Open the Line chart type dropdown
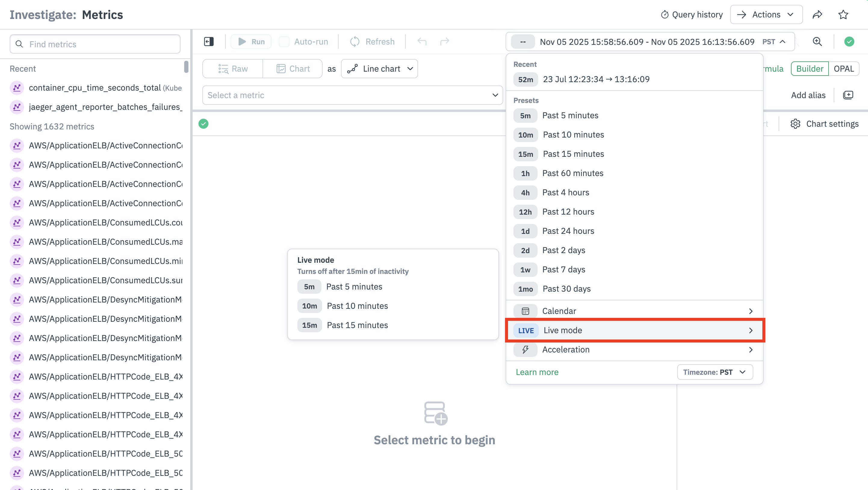Image resolution: width=868 pixels, height=490 pixels. click(x=380, y=69)
